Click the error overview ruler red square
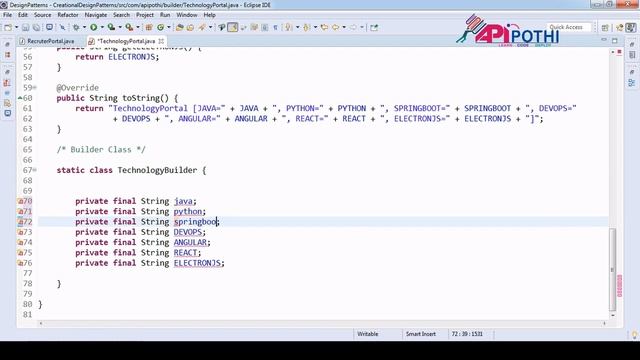 pos(619,52)
